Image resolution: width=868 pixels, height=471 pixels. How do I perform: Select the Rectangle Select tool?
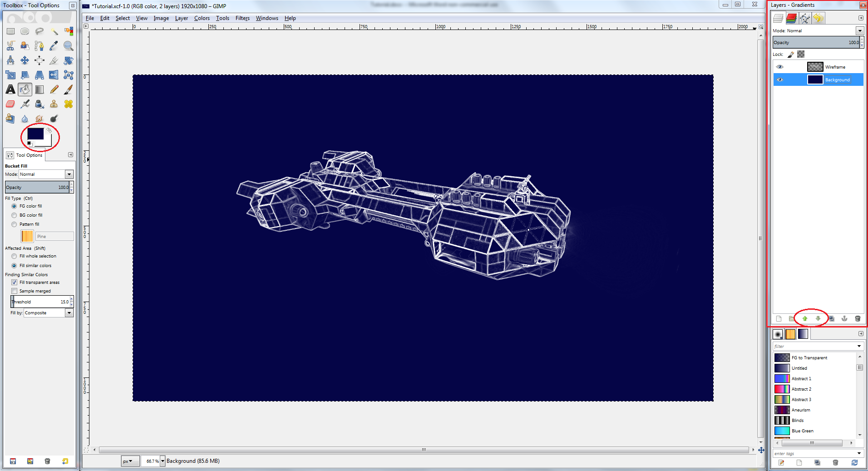pos(10,31)
